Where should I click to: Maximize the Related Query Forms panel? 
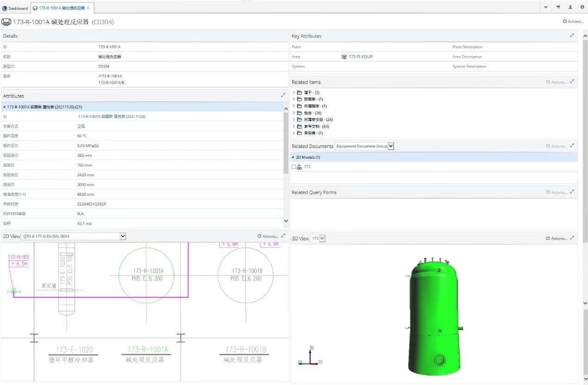click(x=572, y=192)
